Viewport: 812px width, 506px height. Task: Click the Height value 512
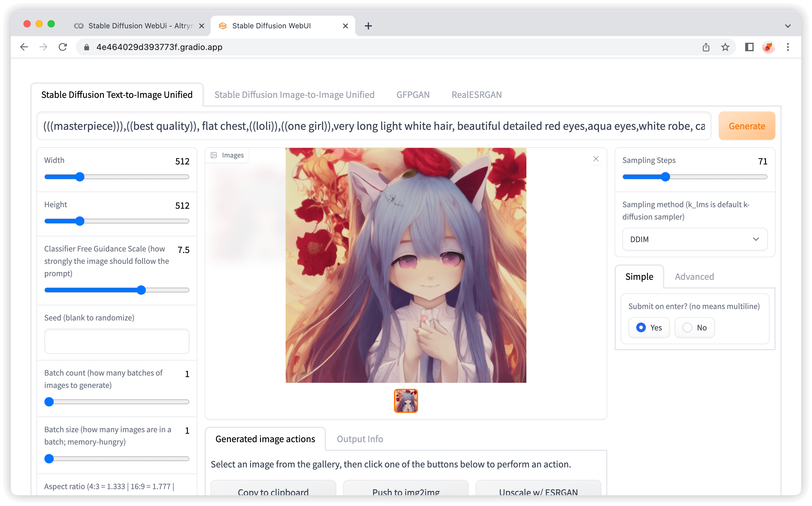pyautogui.click(x=182, y=205)
